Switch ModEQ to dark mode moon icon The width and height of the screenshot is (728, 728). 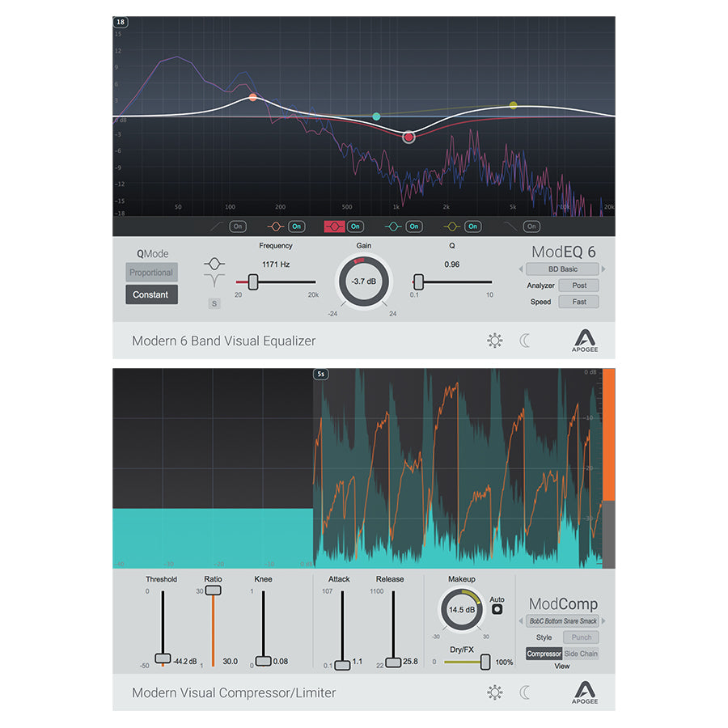click(525, 341)
